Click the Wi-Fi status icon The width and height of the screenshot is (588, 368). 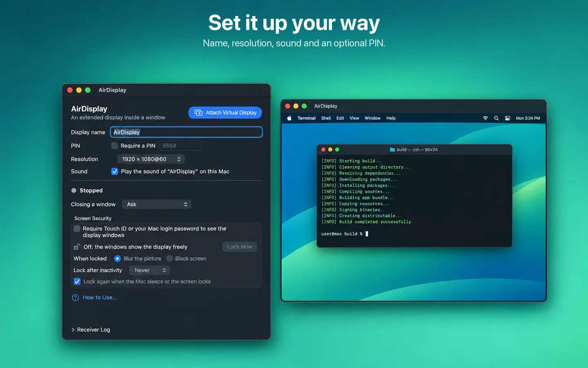coord(486,118)
